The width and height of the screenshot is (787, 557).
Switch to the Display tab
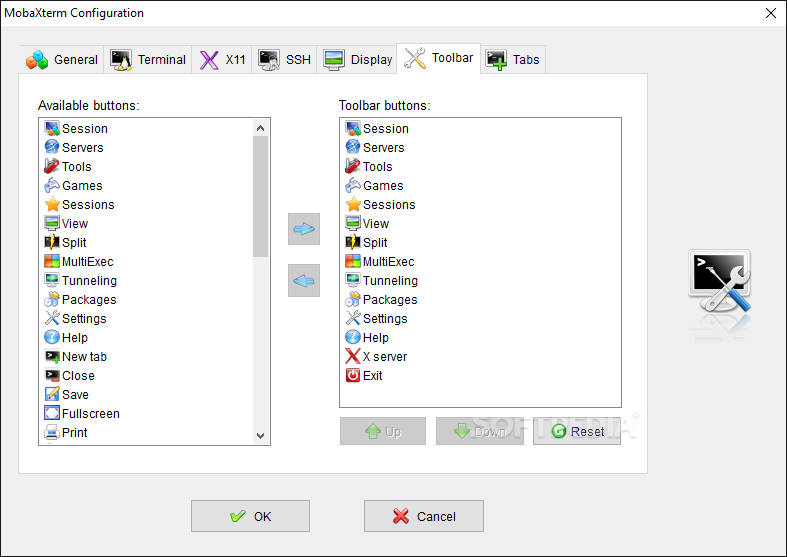[x=357, y=60]
